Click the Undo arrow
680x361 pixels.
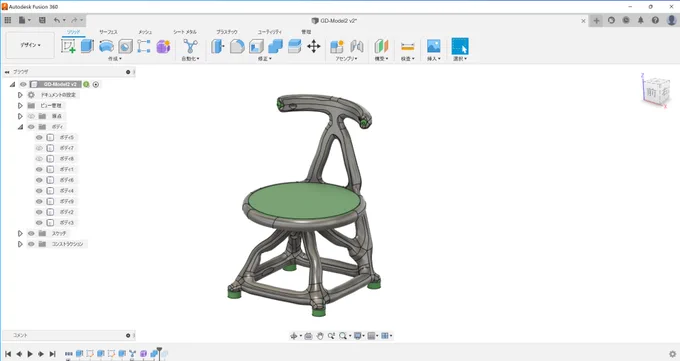[57, 20]
